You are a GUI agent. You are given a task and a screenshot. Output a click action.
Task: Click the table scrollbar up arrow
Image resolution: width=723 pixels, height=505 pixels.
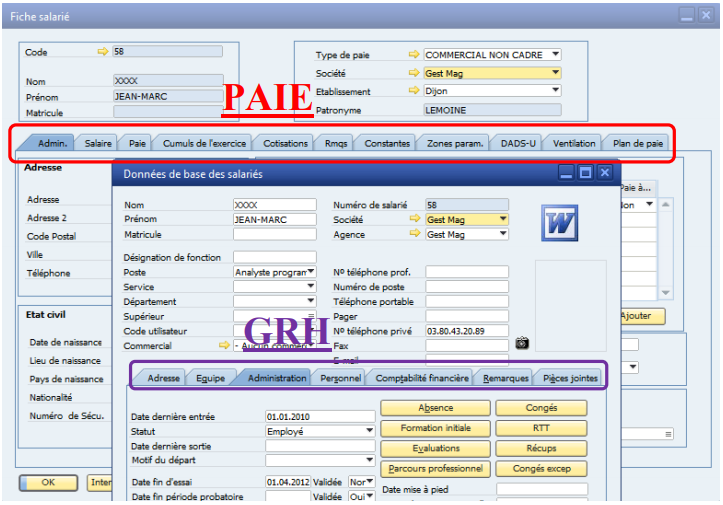(x=665, y=204)
